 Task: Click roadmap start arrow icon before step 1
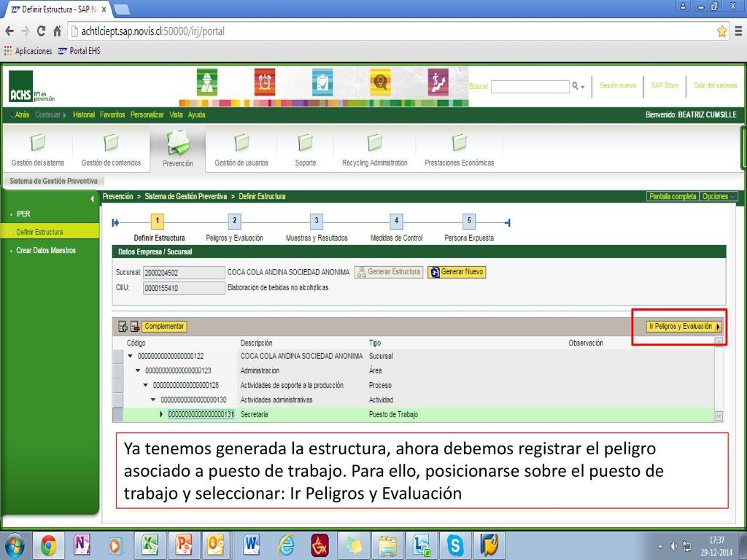[x=115, y=222]
